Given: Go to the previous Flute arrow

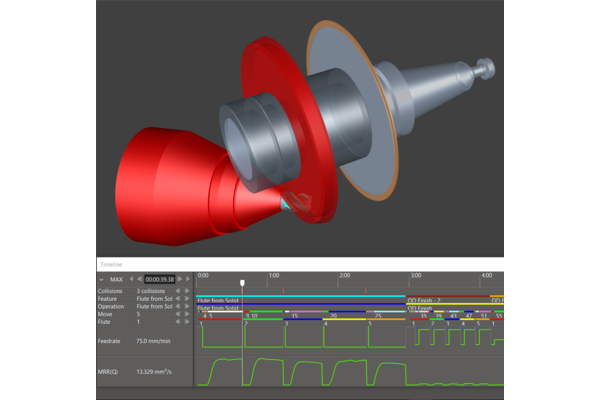Looking at the screenshot, I should (178, 322).
